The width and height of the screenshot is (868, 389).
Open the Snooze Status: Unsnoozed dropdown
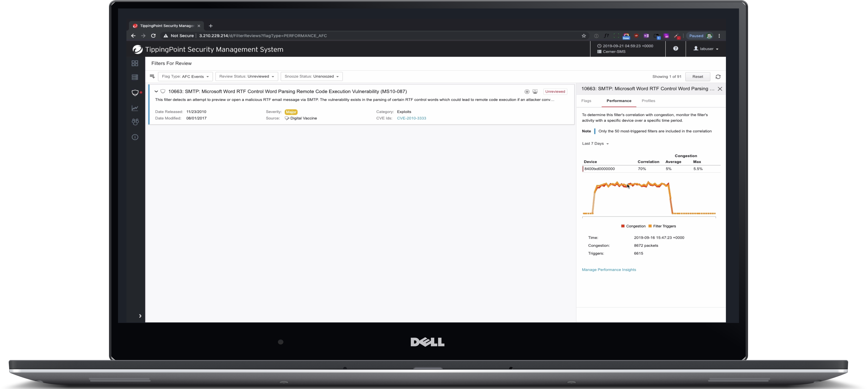click(x=312, y=76)
